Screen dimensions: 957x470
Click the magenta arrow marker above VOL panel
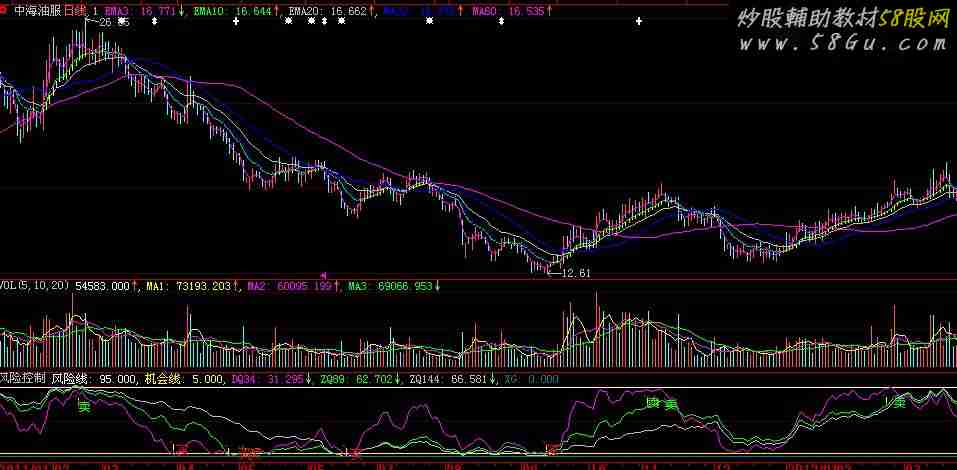pos(323,274)
